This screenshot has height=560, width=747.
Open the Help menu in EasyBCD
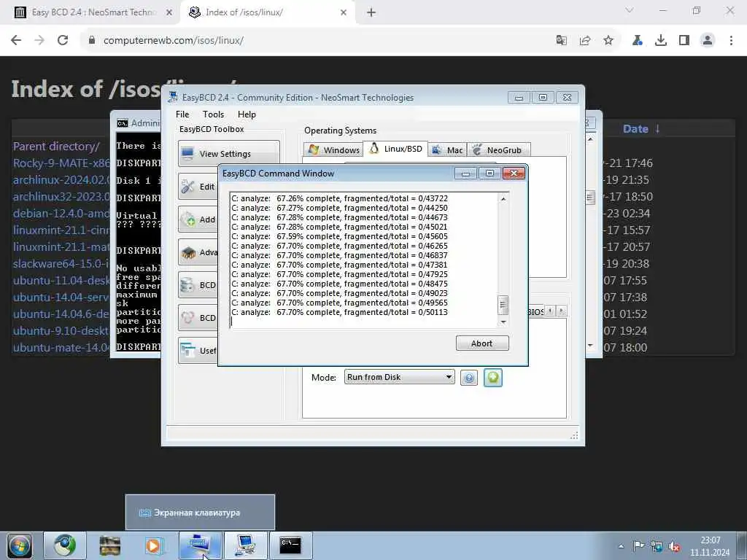(247, 114)
